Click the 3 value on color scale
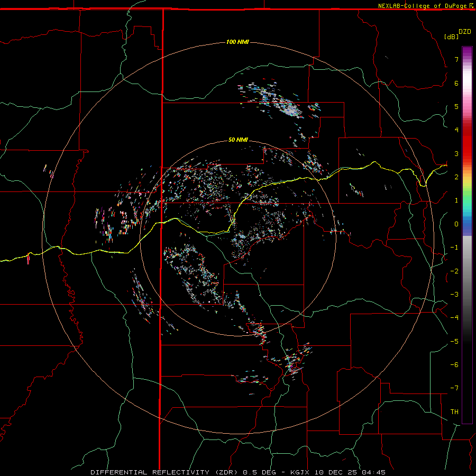Image resolution: width=476 pixels, height=476 pixels. coord(456,153)
